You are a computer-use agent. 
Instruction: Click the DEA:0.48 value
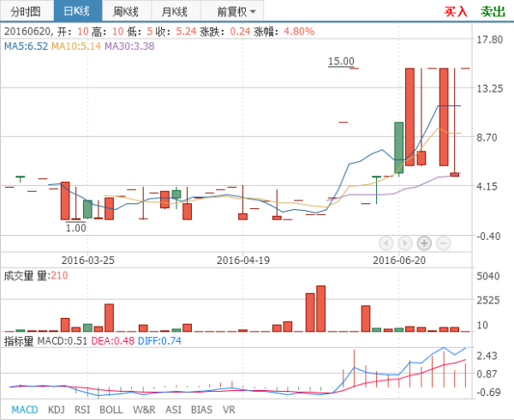coord(113,341)
